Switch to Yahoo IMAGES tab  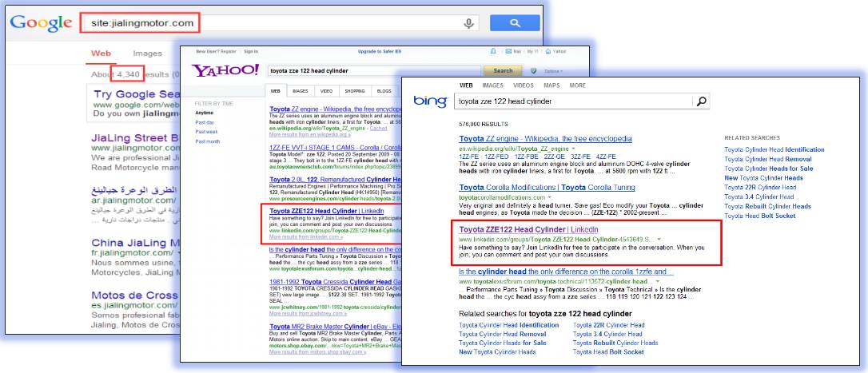(300, 91)
